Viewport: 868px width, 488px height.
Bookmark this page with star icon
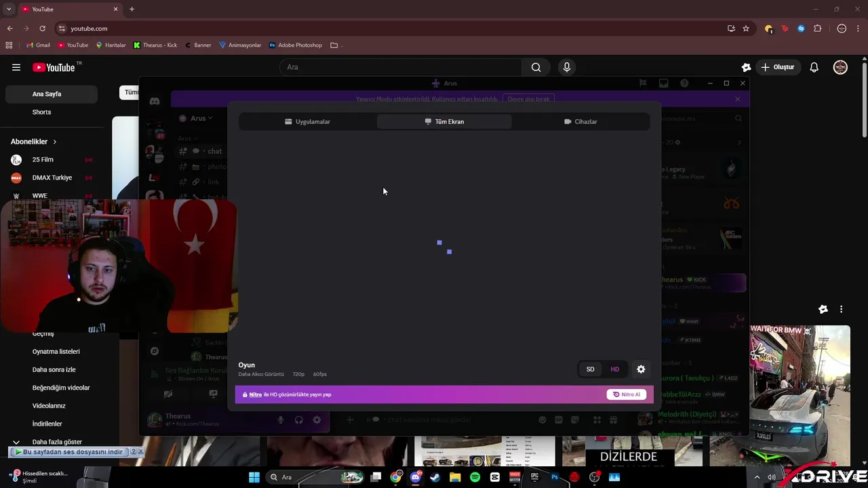(746, 28)
